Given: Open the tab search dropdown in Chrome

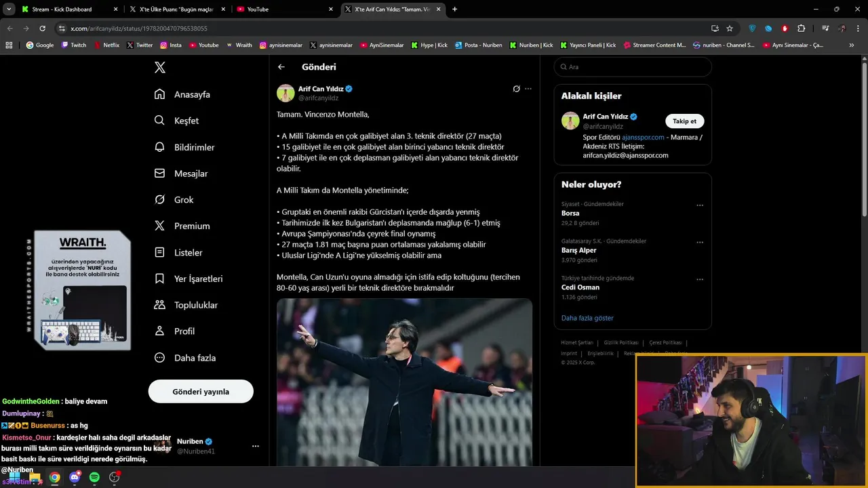Looking at the screenshot, I should pos(9,9).
